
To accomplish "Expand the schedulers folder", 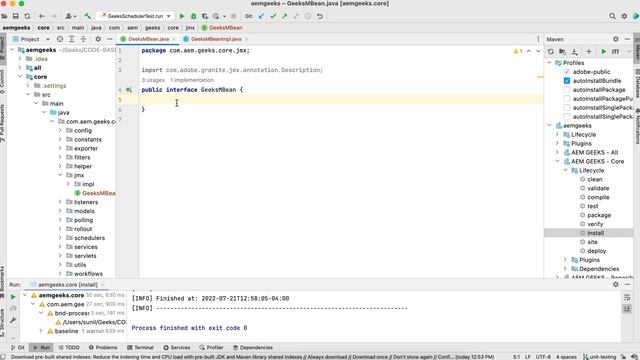I will (60, 238).
